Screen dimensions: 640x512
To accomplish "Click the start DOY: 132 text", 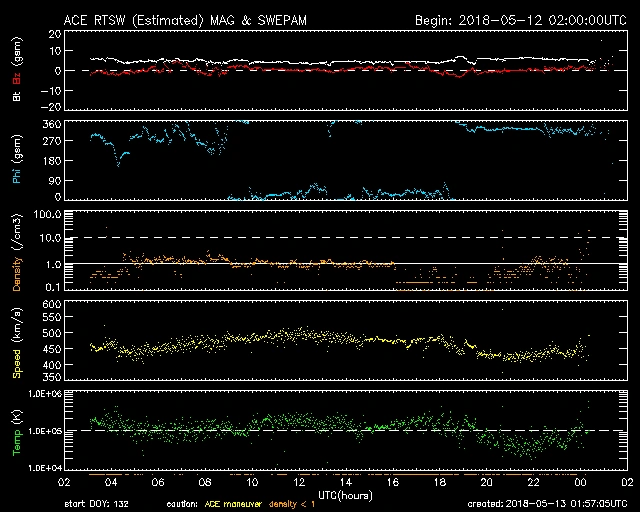I will [94, 503].
